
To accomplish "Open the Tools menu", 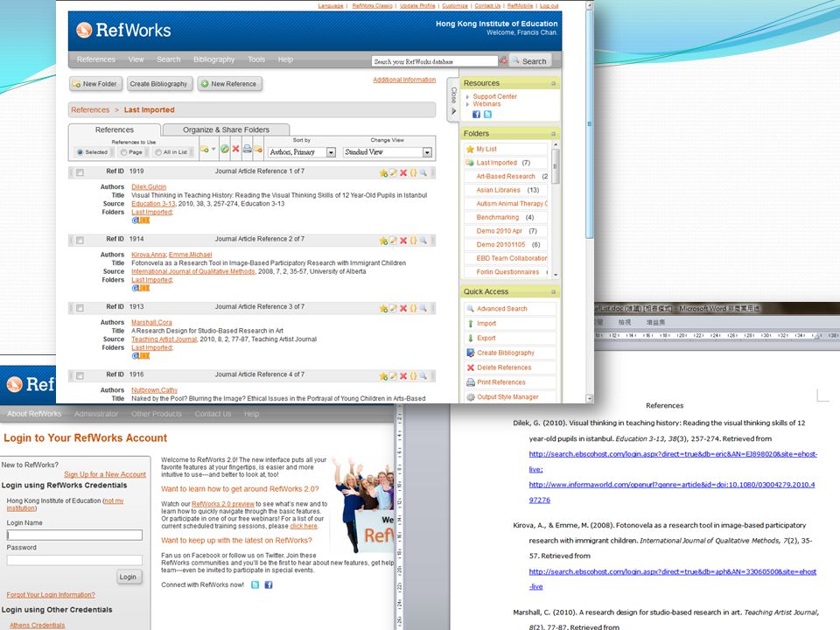I will click(256, 59).
